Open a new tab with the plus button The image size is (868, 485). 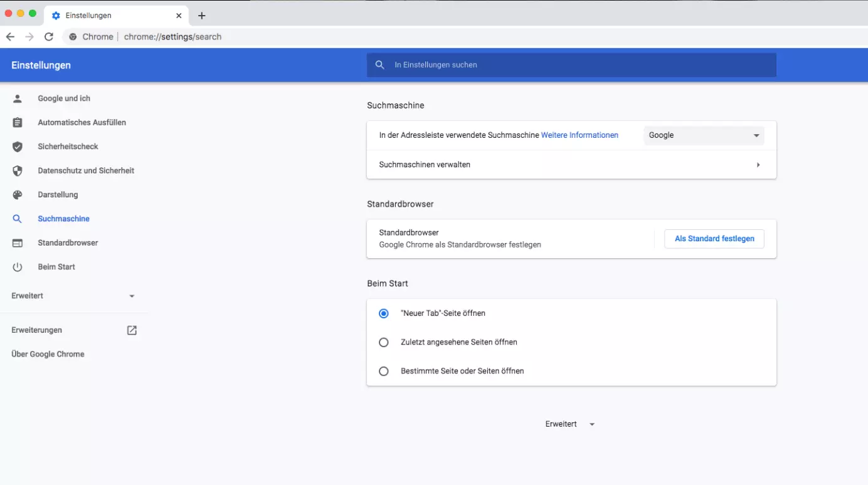[201, 16]
